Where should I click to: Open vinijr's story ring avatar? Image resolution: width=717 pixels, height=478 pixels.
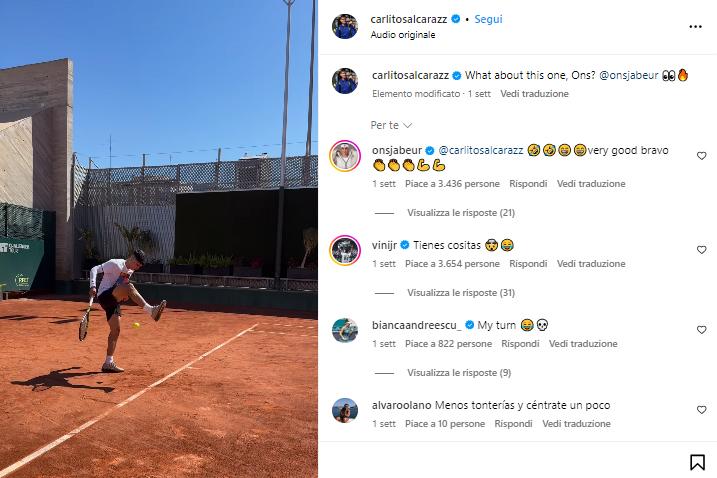345,250
